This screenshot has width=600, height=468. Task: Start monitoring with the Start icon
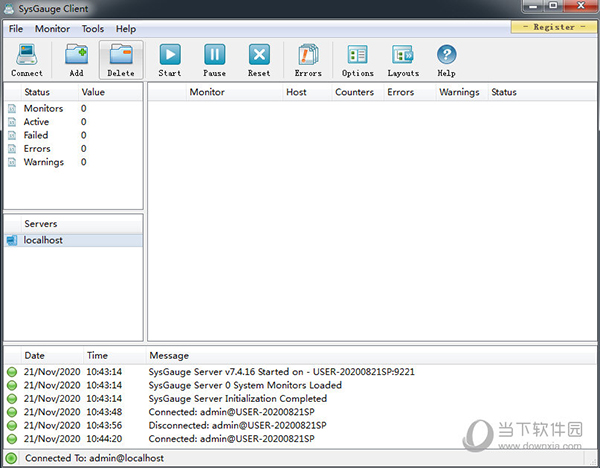click(170, 55)
